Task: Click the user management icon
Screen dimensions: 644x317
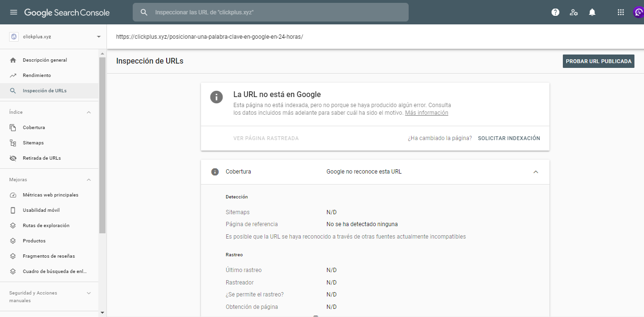Action: (x=573, y=12)
